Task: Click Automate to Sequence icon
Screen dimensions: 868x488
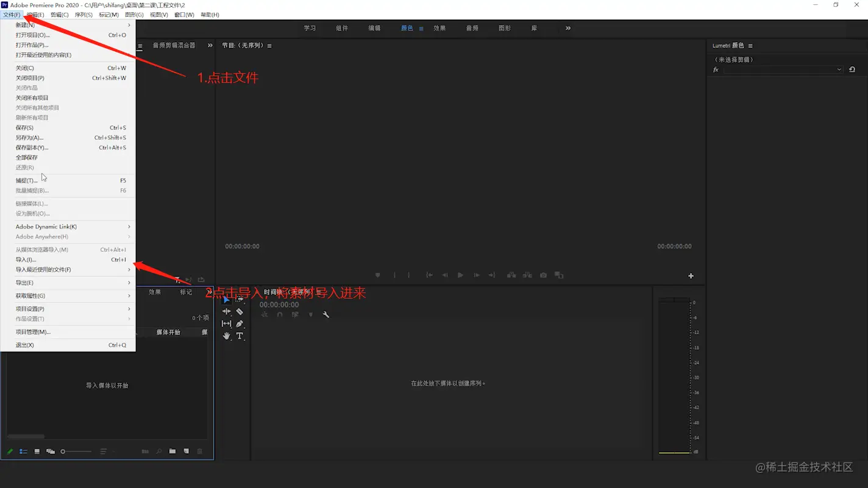Action: point(145,451)
